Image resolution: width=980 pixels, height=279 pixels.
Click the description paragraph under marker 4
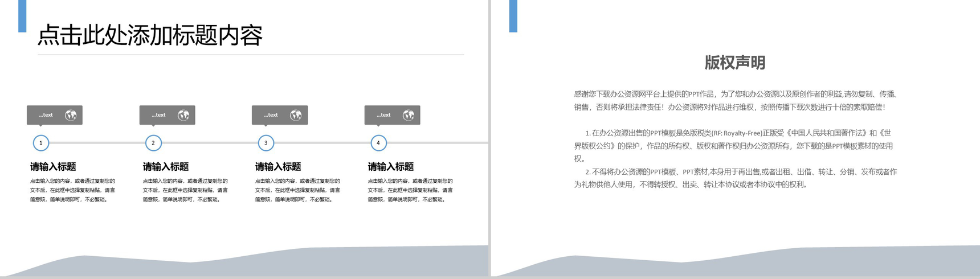point(410,190)
